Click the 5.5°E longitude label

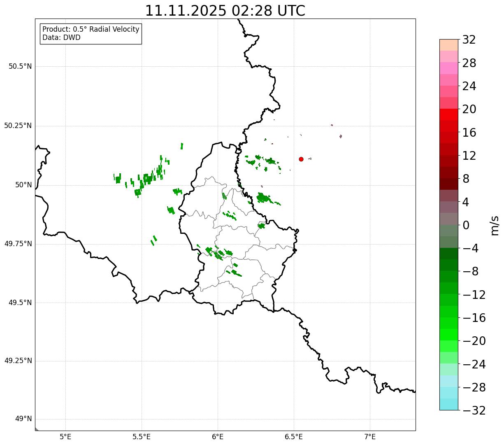tap(142, 437)
